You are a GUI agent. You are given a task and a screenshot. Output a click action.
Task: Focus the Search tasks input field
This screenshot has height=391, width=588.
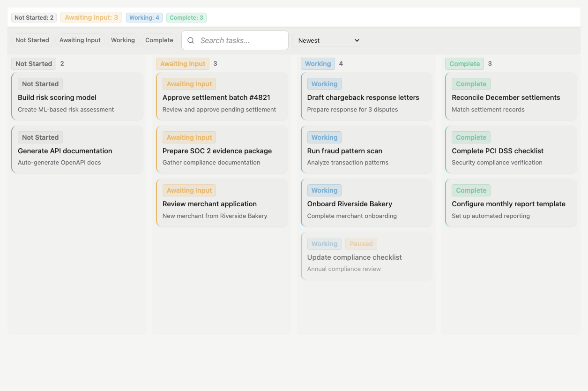[241, 40]
